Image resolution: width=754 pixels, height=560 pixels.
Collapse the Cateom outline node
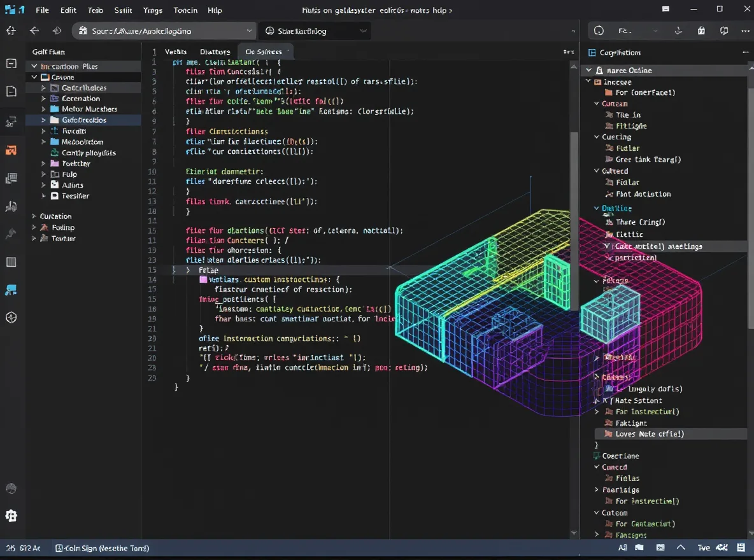tap(597, 513)
